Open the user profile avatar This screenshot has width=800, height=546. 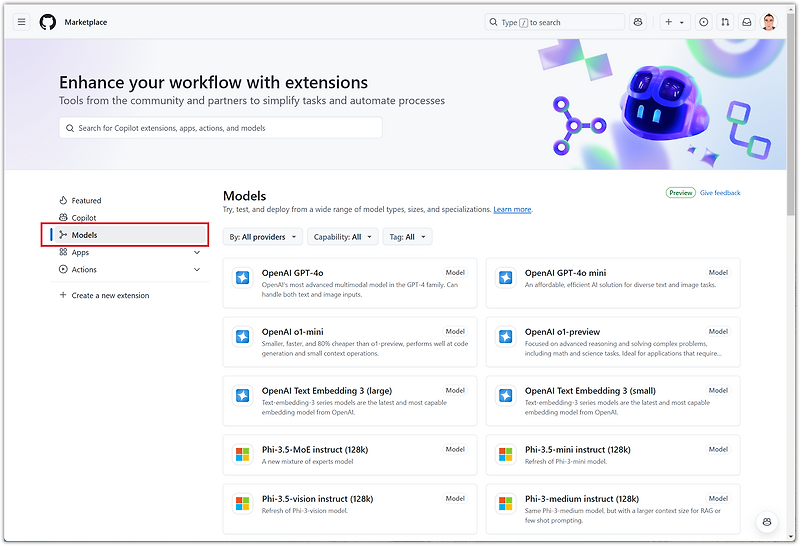(769, 22)
